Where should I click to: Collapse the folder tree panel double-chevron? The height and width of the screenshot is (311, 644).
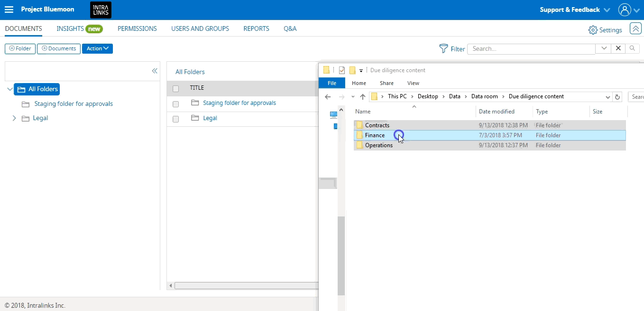tap(154, 71)
